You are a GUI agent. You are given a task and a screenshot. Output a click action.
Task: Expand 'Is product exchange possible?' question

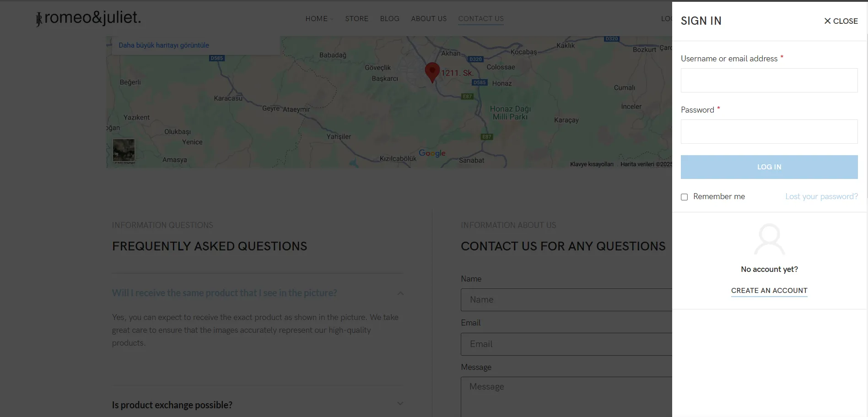coord(400,404)
